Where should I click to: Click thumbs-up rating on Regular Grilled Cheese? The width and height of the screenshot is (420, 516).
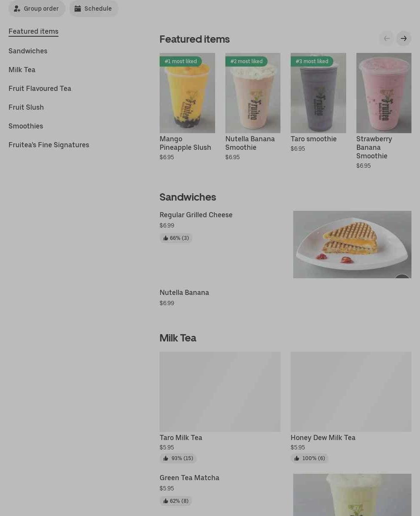click(x=176, y=238)
